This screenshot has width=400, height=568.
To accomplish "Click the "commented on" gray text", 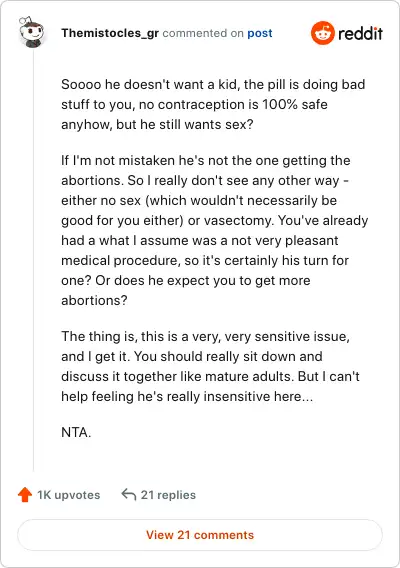I will [203, 33].
